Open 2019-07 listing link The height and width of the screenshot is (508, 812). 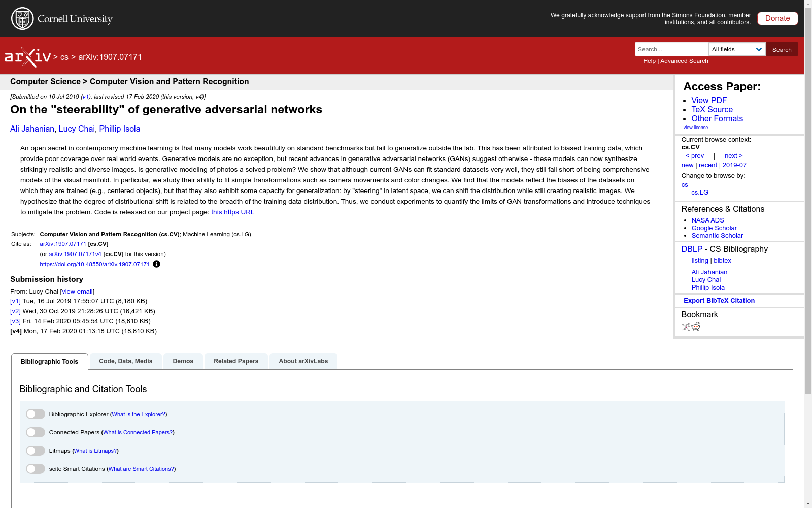(734, 165)
